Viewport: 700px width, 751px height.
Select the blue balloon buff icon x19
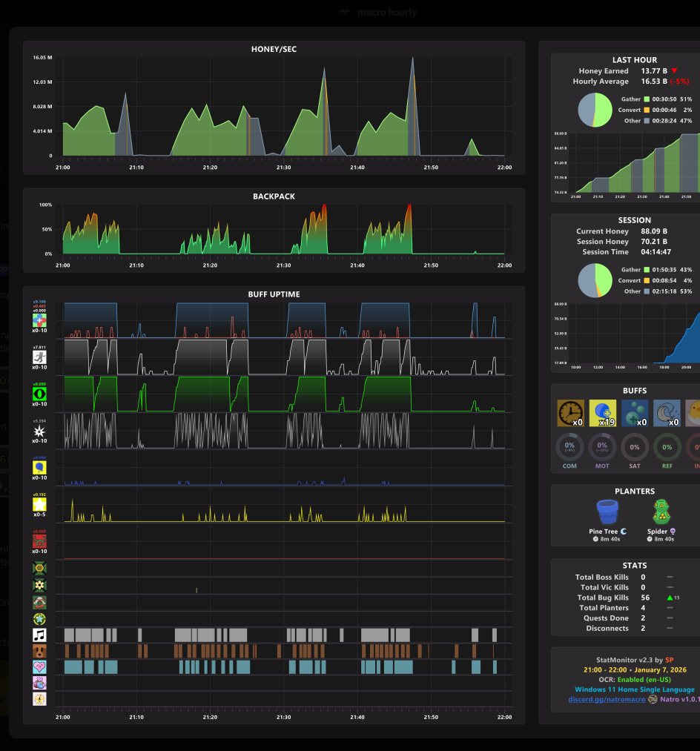click(x=603, y=413)
